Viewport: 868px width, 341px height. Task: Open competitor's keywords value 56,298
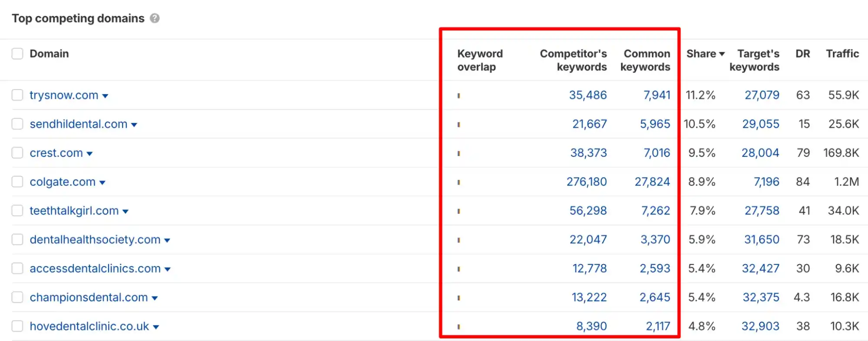588,211
